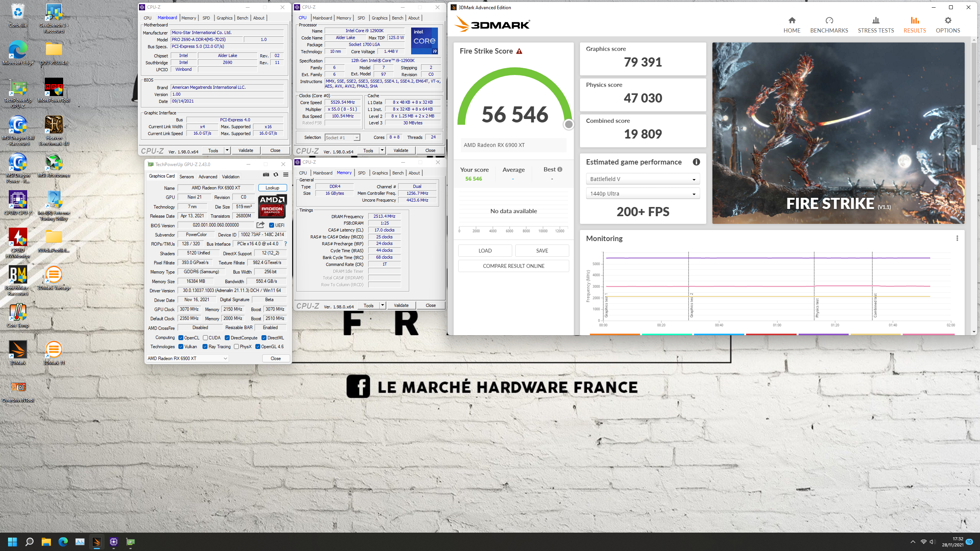
Task: Toggle the PhysX checkbox in GPU-Z
Action: coord(236,347)
